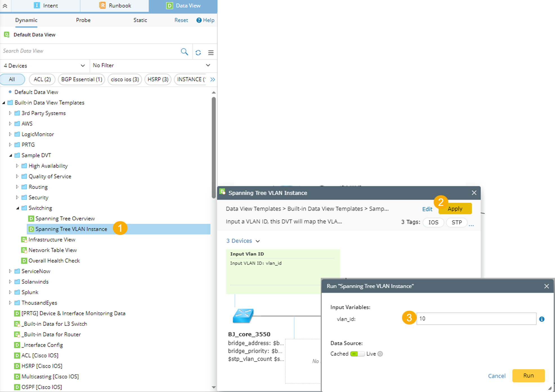Switch to the Probe tab
Screen dimensions: 555x392
pos(83,20)
